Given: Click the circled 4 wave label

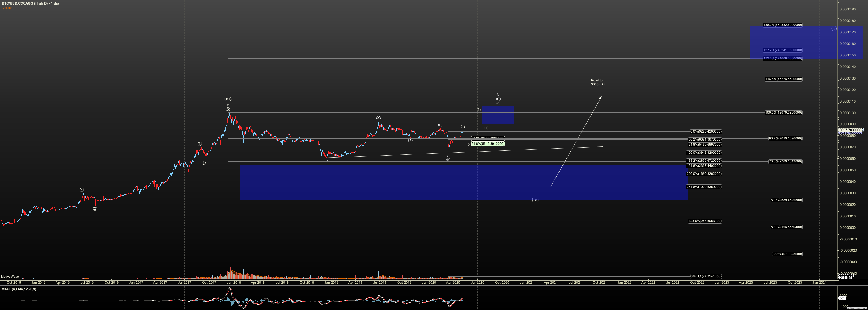Looking at the screenshot, I should point(203,162).
